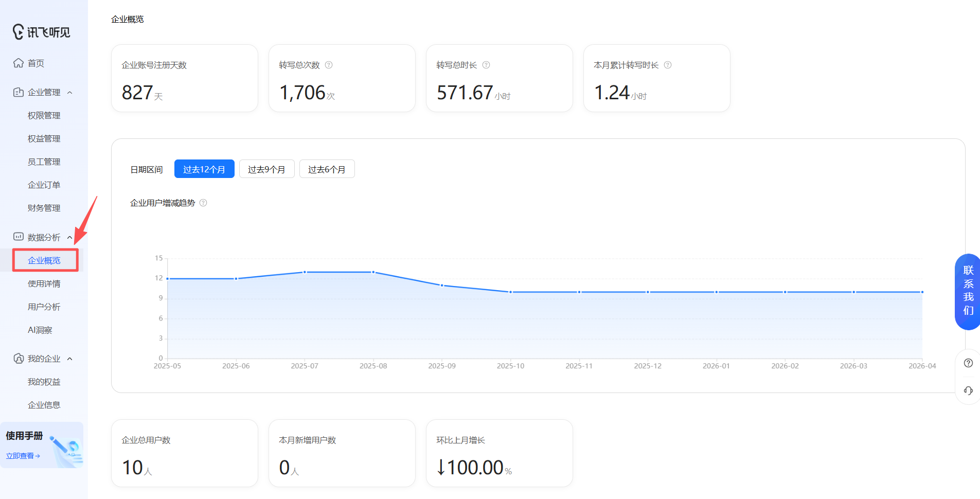980x499 pixels.
Task: Click the customer service headset icon
Action: [x=968, y=390]
